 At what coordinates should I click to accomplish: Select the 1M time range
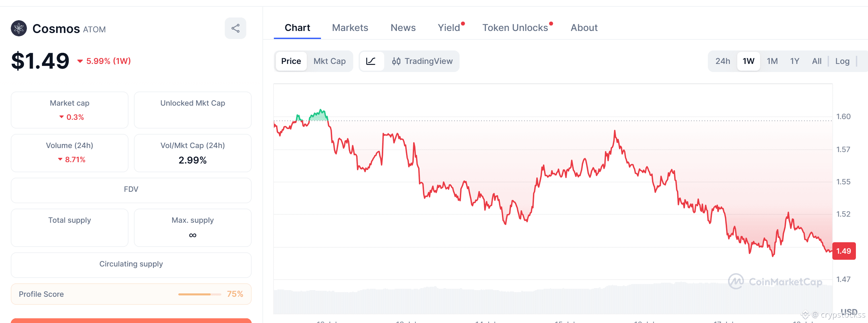pyautogui.click(x=772, y=61)
